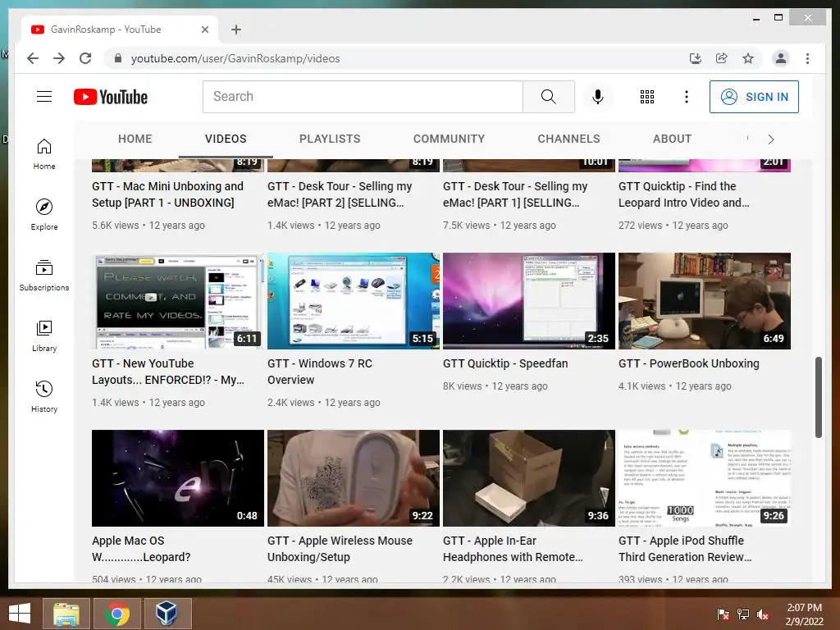
Task: Open Speedfan video thumbnail
Action: click(x=529, y=301)
